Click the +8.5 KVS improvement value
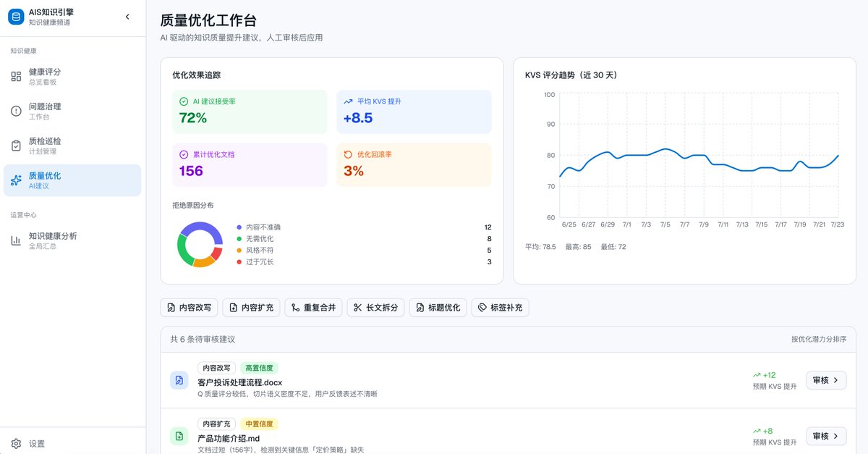This screenshot has width=868, height=454. pyautogui.click(x=357, y=118)
